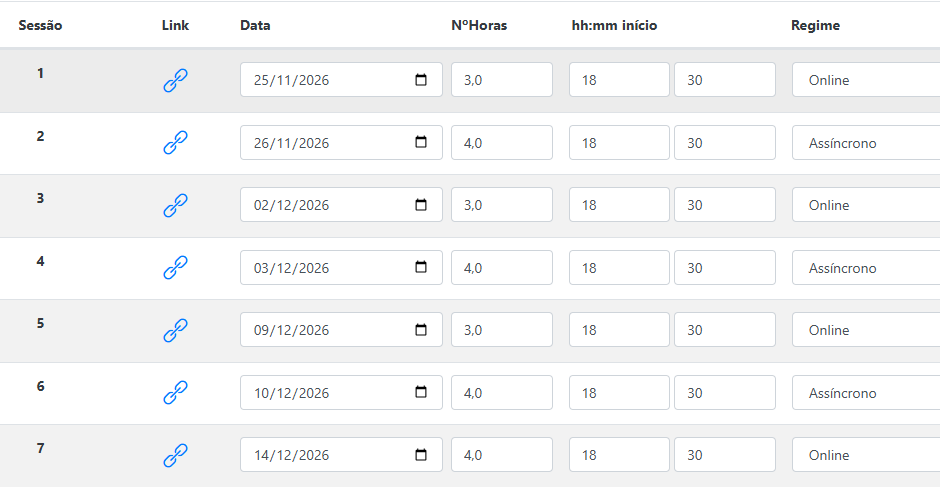Open calendar picker for date 03/12/2026
Image resolution: width=940 pixels, height=499 pixels.
[421, 267]
